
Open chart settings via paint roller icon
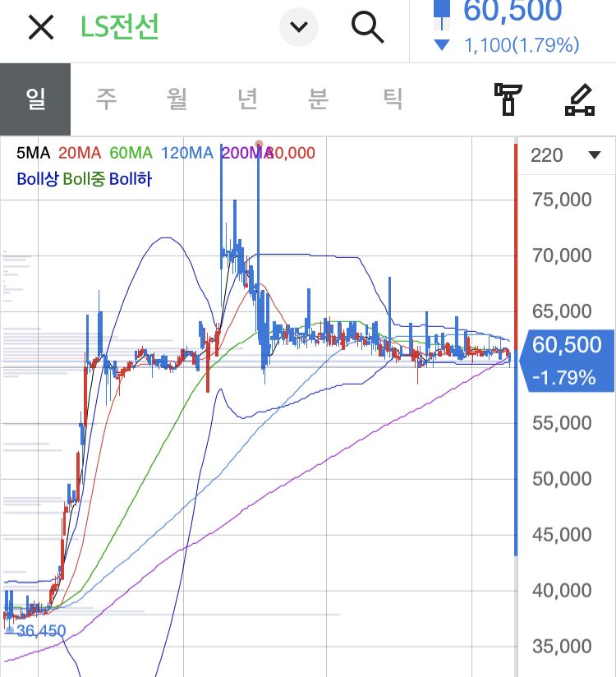click(508, 99)
